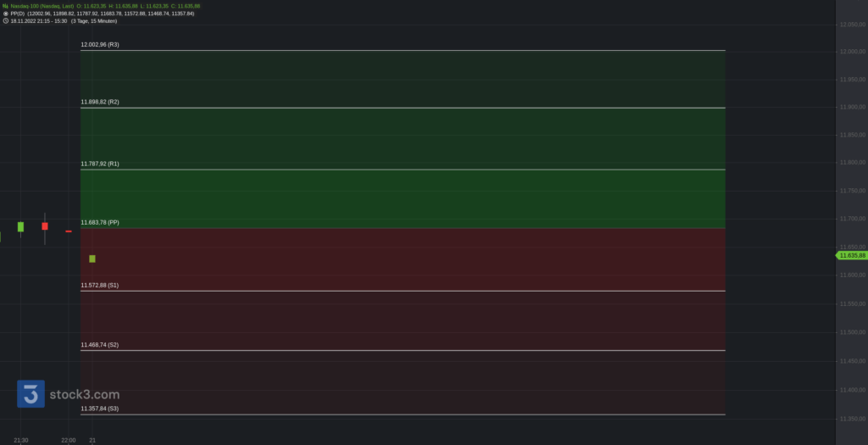This screenshot has width=868, height=445.
Task: Click the green current price tag 11.635,88
Action: click(x=851, y=255)
